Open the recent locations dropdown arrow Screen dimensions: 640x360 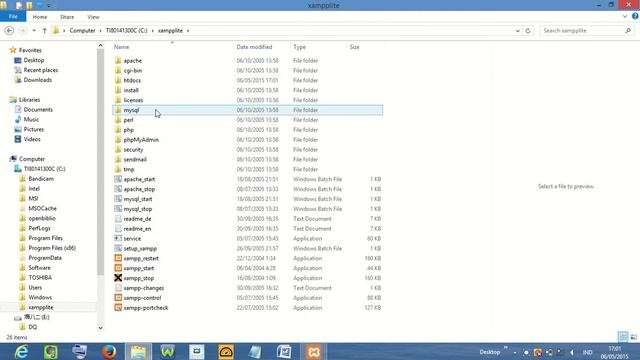(x=34, y=31)
